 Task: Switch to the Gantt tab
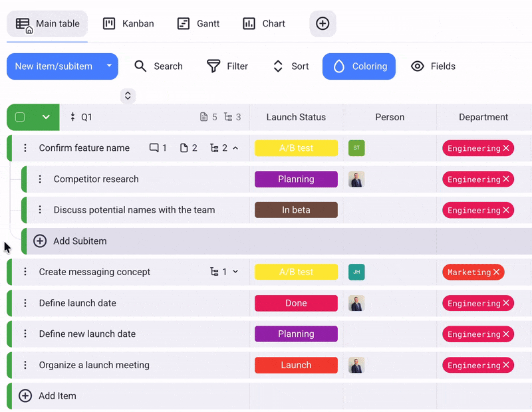[198, 24]
